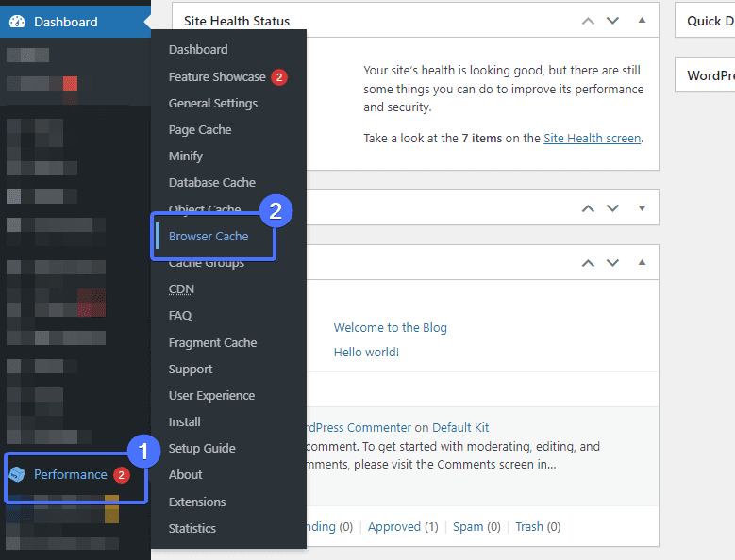The height and width of the screenshot is (560, 735).
Task: Open the Performance menu in sidebar
Action: (71, 474)
